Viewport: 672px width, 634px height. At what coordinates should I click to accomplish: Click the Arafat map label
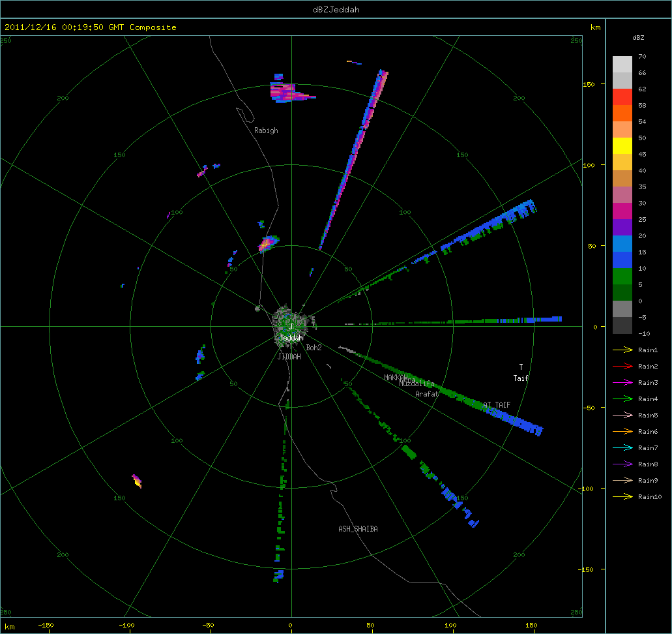point(427,394)
